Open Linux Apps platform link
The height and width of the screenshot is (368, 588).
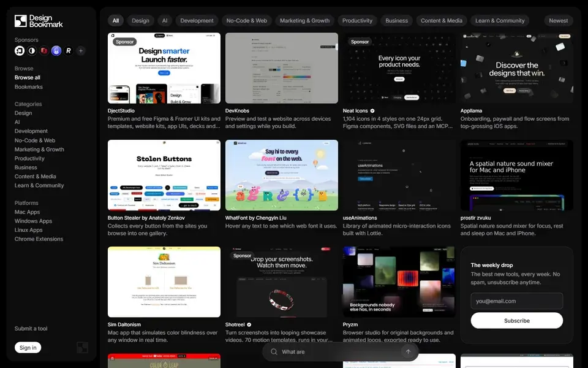pos(29,230)
